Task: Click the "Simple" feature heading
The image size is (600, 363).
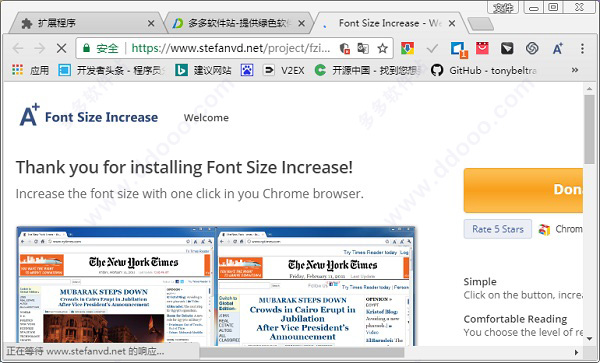Action: (480, 282)
